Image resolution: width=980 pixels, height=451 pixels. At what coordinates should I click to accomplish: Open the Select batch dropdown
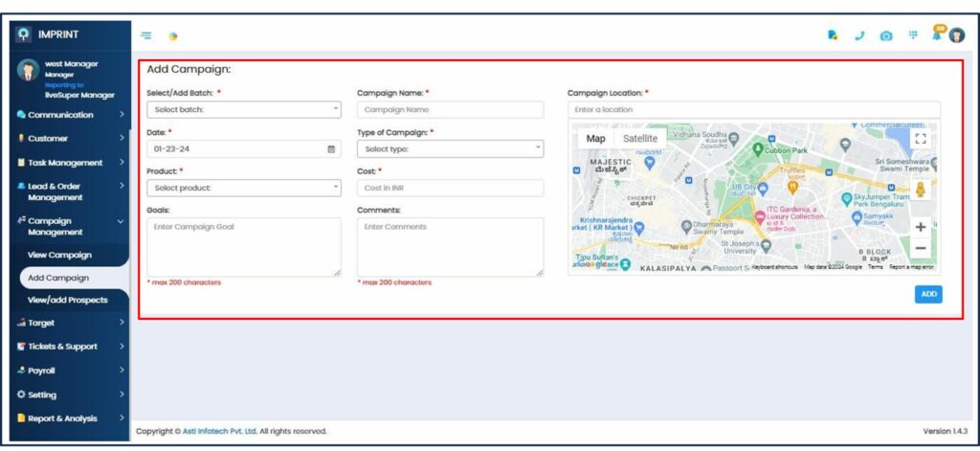pyautogui.click(x=244, y=109)
